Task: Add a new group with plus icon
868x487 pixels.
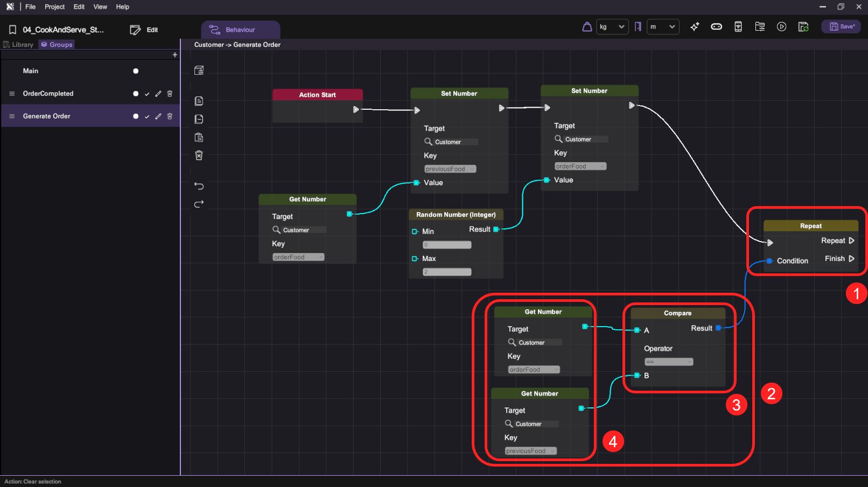Action: tap(174, 55)
